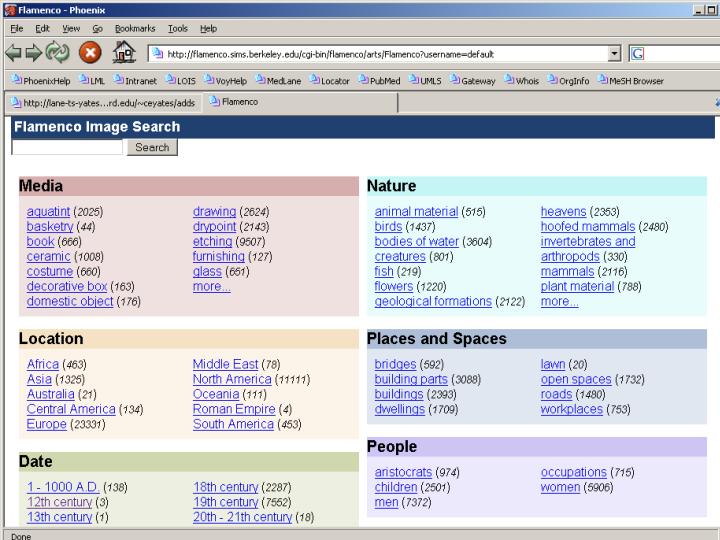Click the Search button

[x=152, y=147]
